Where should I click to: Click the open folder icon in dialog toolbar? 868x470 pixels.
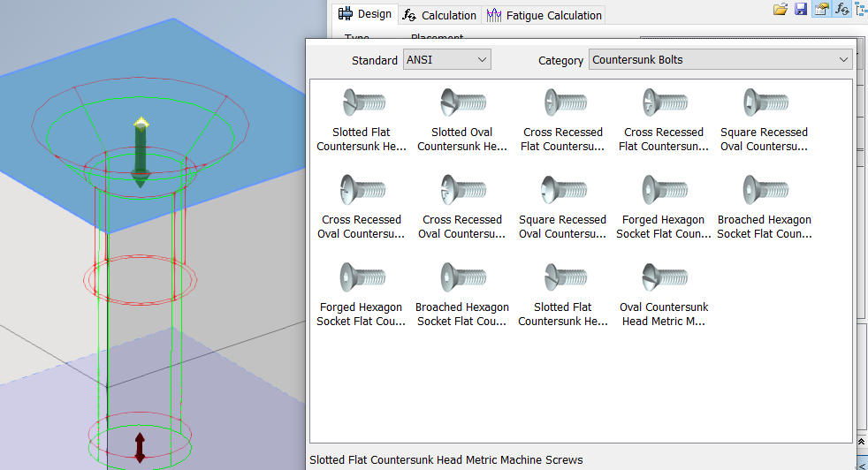point(780,9)
